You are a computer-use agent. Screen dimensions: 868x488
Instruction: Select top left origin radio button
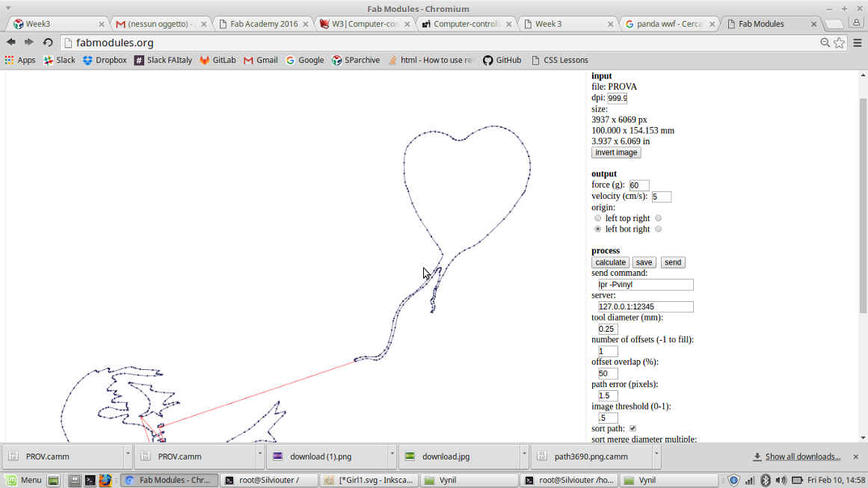click(598, 218)
